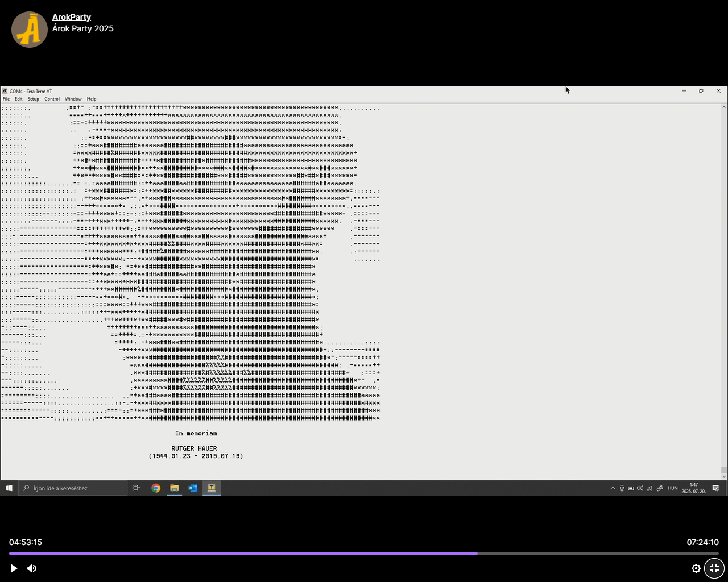Open the Edit menu in Tera Term
The width and height of the screenshot is (728, 582).
(19, 99)
